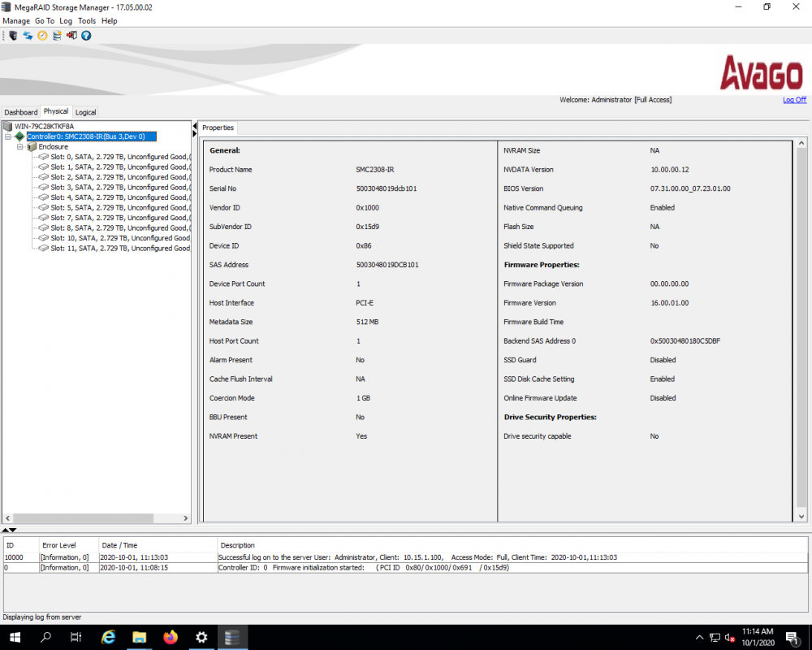This screenshot has width=812, height=650.
Task: Click the drive icon for Slot: 3
Action: (44, 187)
